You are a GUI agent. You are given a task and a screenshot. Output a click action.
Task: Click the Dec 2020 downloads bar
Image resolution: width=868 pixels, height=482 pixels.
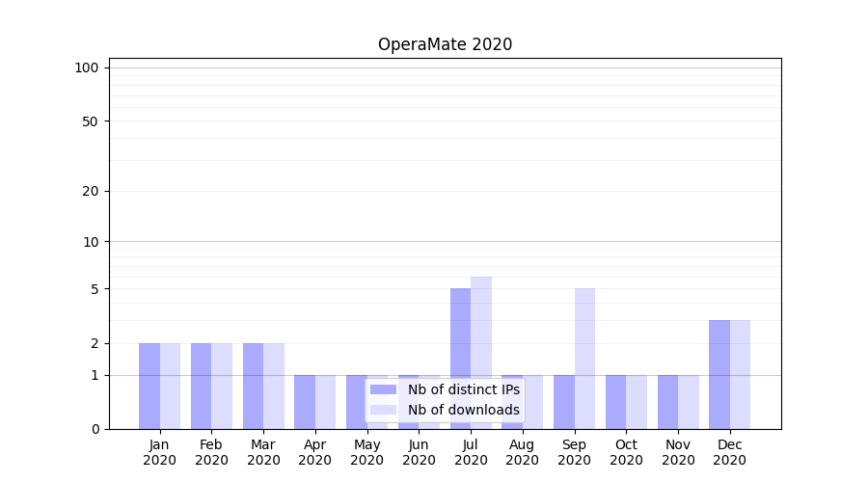740,374
